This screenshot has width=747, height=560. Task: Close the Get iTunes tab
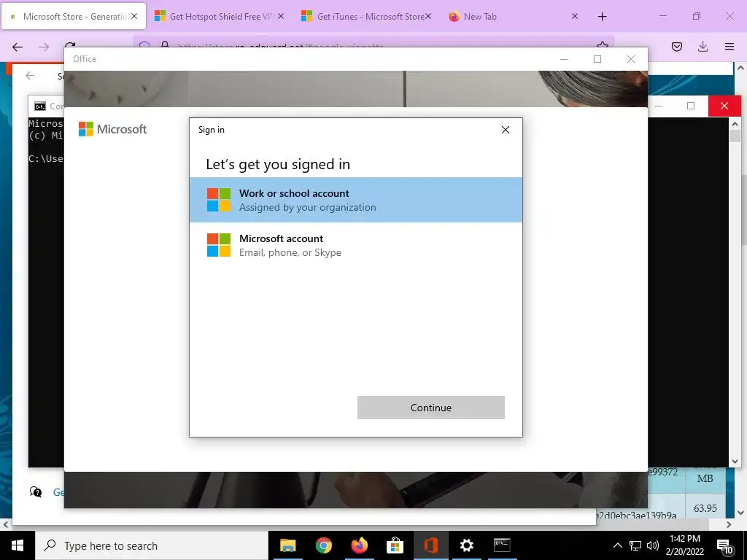tap(427, 17)
